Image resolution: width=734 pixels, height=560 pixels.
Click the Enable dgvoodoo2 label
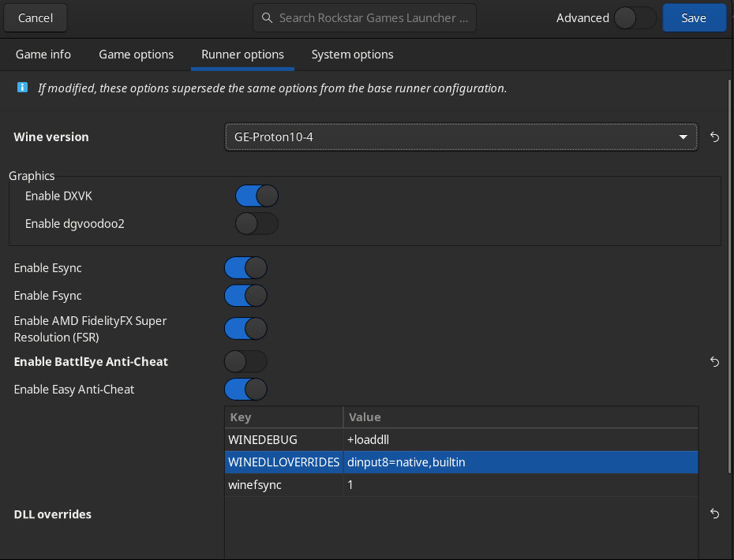[75, 224]
